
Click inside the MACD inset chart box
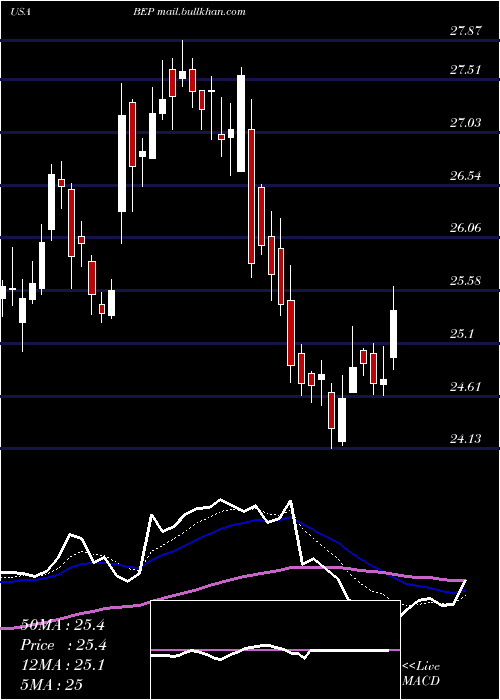click(275, 650)
